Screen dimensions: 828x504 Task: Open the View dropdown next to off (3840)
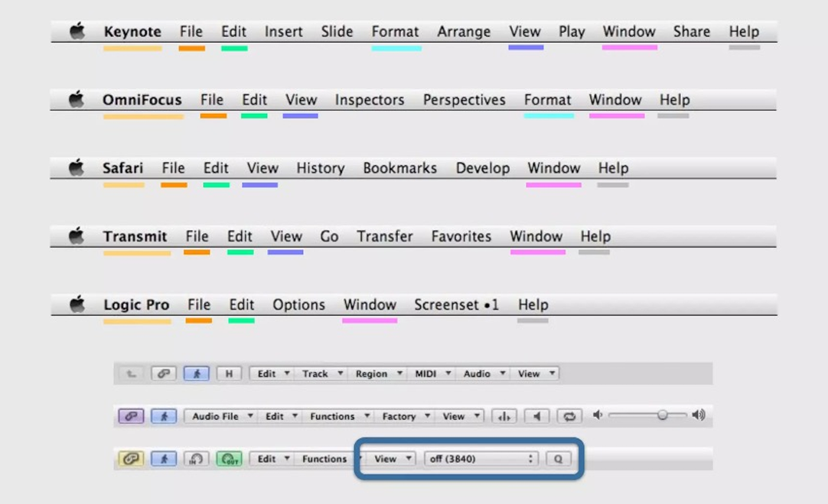pos(392,459)
